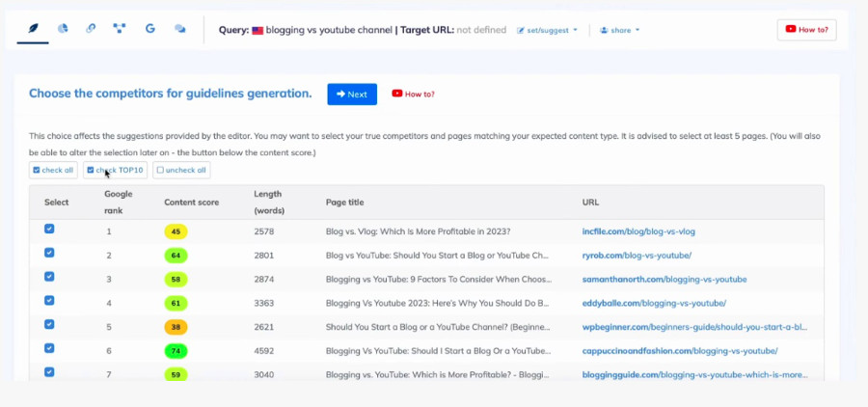Click the check TOP10 button
The height and width of the screenshot is (407, 868).
tap(115, 170)
